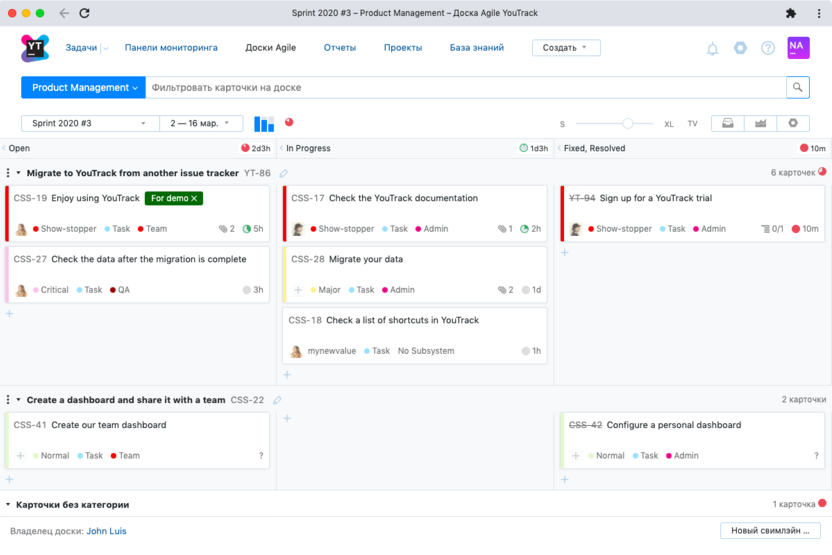Open the board settings gear icon
Screen dimensions: 832x555
click(793, 123)
